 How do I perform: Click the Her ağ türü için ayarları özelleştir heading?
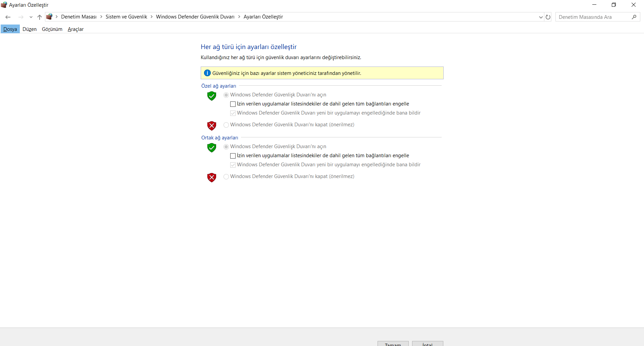click(x=249, y=47)
